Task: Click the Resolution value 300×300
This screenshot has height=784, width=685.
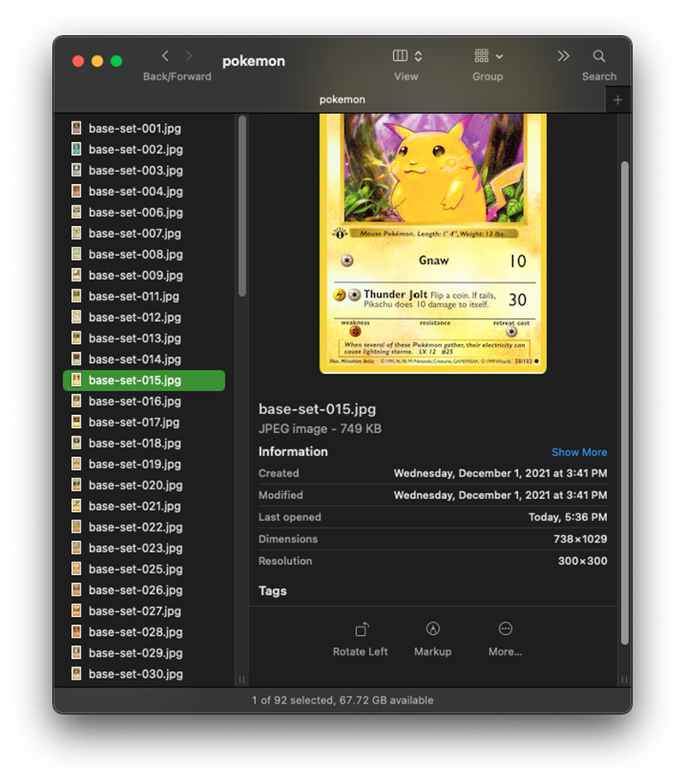Action: pos(582,561)
